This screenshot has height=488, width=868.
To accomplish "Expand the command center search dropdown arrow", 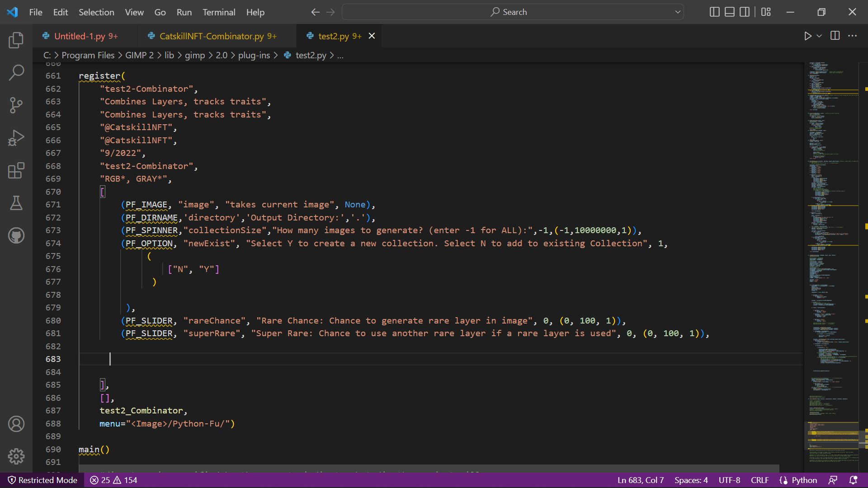I will [x=678, y=12].
